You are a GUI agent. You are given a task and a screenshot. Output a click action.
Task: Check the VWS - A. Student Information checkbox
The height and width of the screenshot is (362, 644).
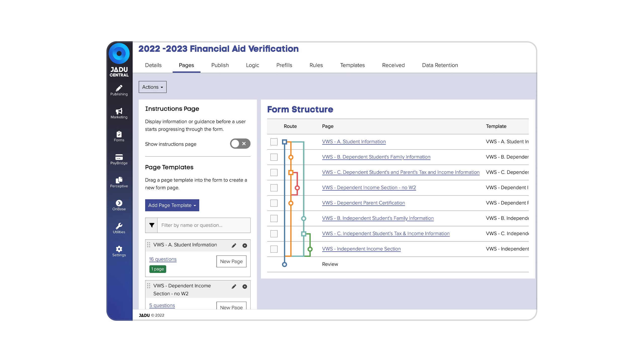273,142
